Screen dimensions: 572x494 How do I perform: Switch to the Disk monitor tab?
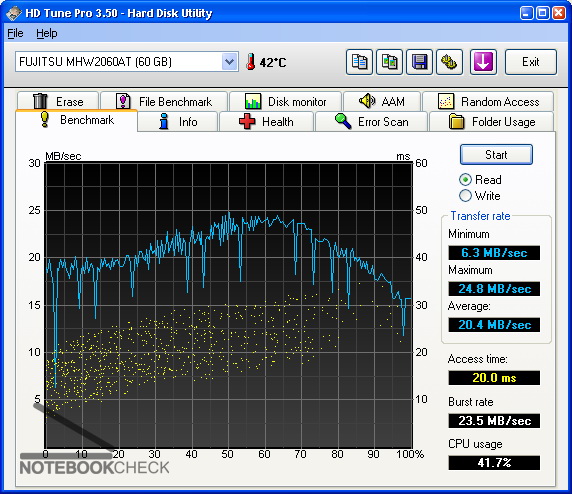(285, 101)
